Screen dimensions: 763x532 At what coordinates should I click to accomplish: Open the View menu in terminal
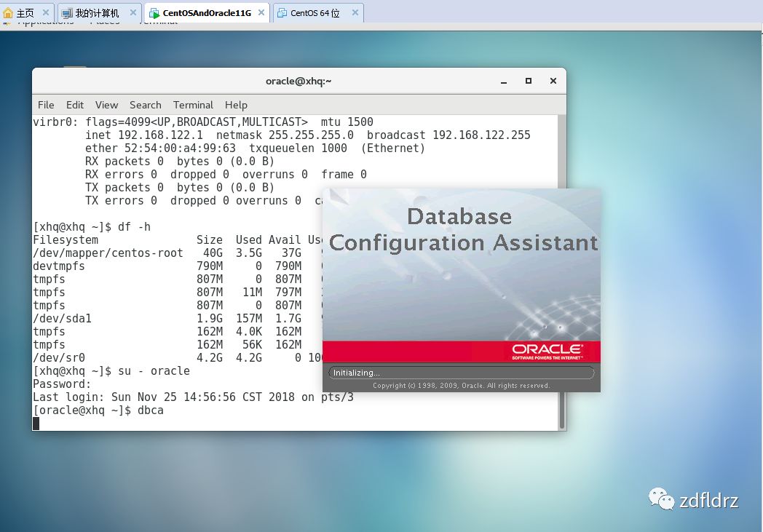pyautogui.click(x=106, y=105)
